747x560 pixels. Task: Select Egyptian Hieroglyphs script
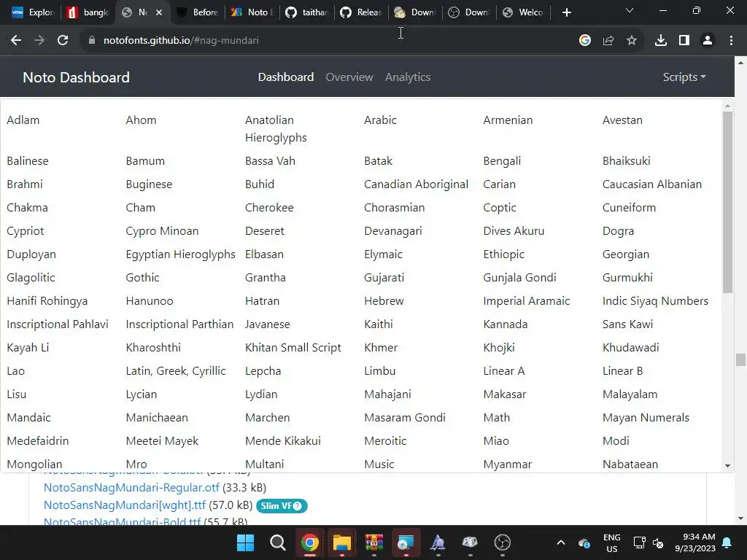[181, 254]
